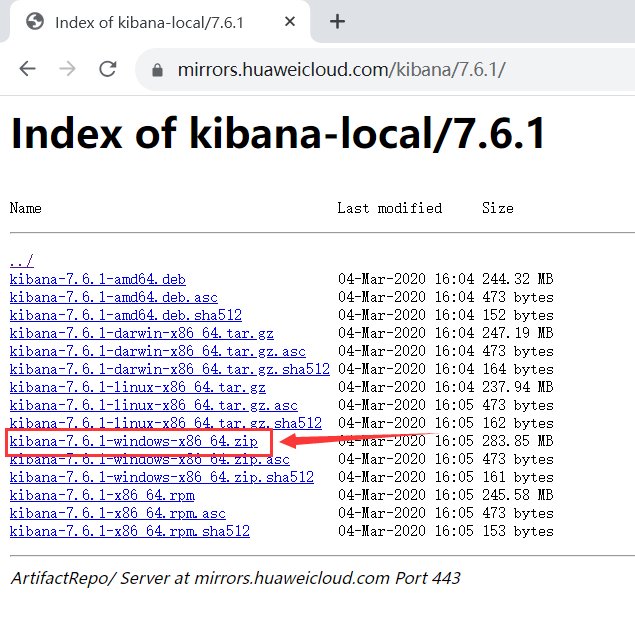635x625 pixels.
Task: Click the 237.94 MB size value
Action: [518, 387]
